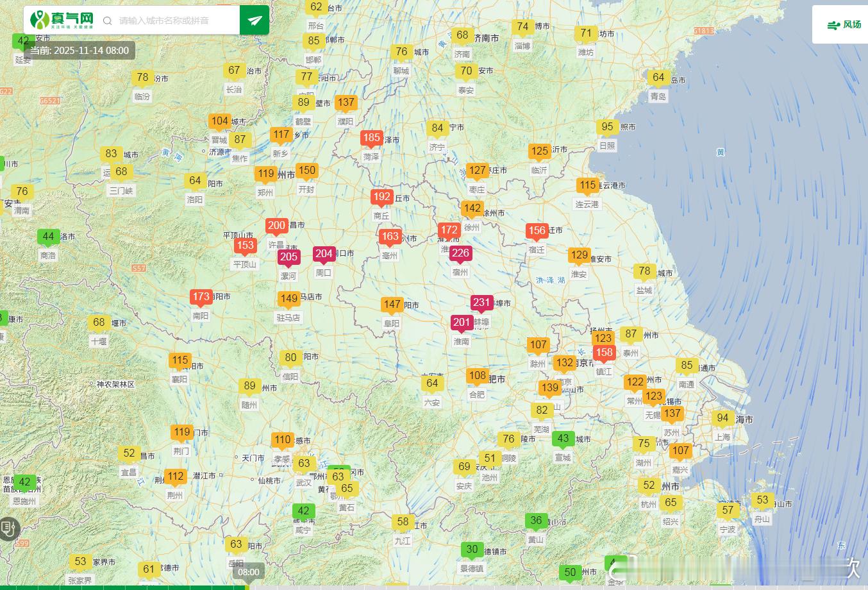Viewport: 868px width, 590px height.
Task: Click the 08:00 timeline marker
Action: (x=248, y=572)
